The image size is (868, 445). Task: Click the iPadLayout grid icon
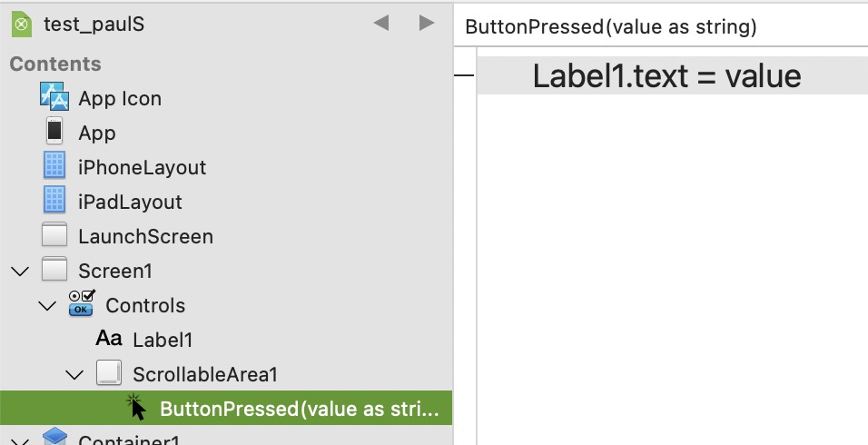point(54,201)
